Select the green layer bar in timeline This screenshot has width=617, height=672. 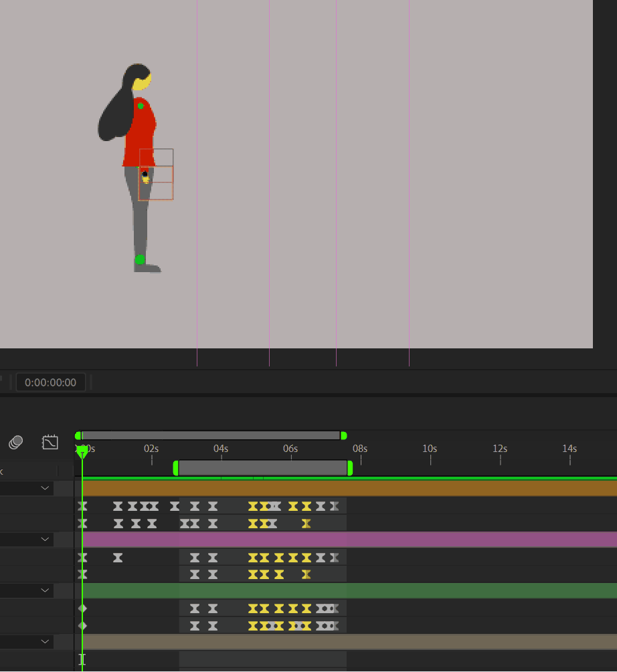pyautogui.click(x=349, y=590)
